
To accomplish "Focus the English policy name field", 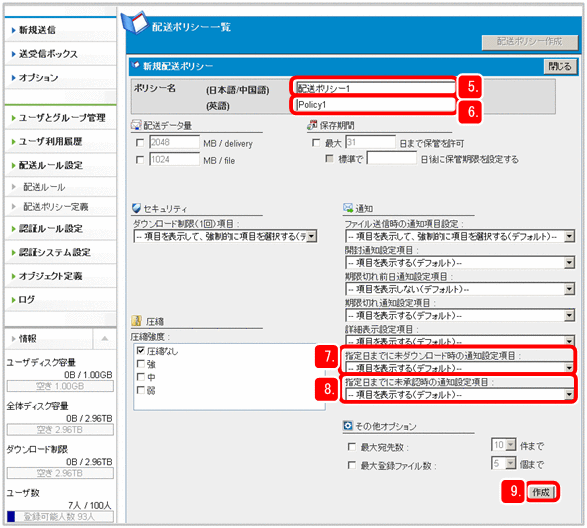I will tap(375, 104).
